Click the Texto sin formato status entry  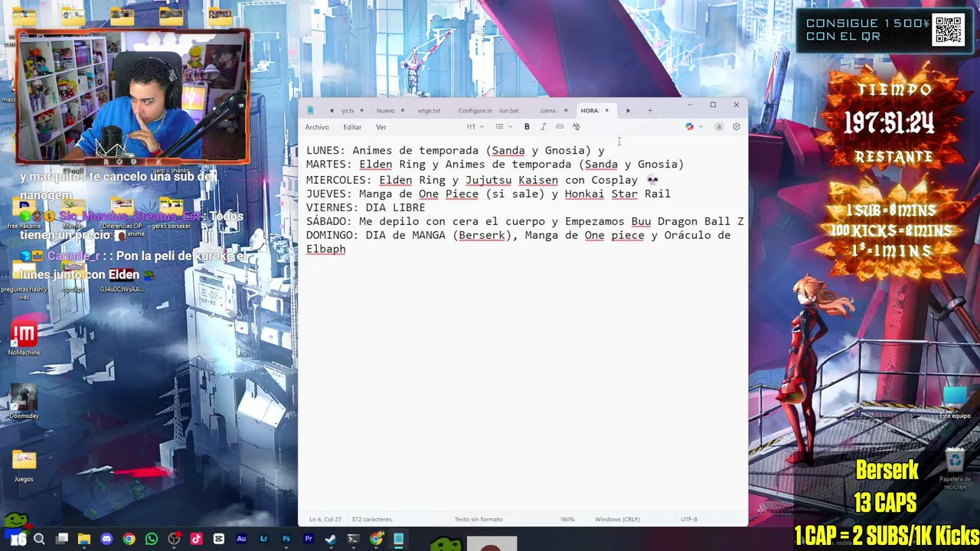[479, 520]
